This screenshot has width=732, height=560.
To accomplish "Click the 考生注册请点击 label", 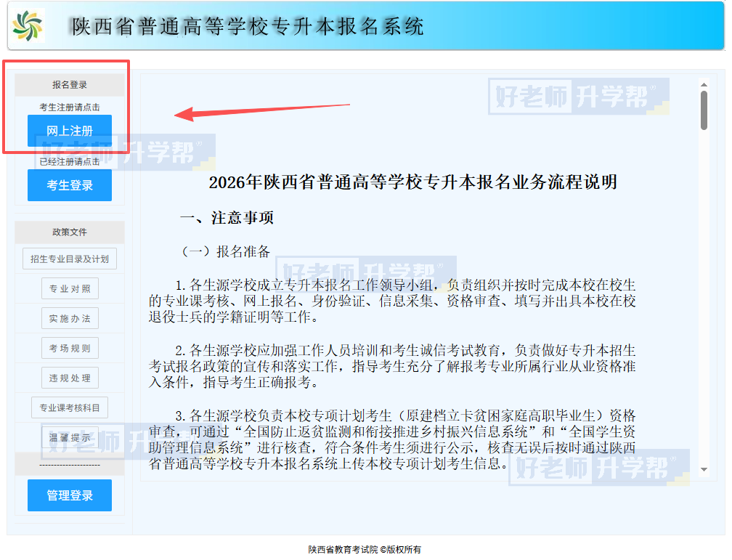I will point(70,107).
